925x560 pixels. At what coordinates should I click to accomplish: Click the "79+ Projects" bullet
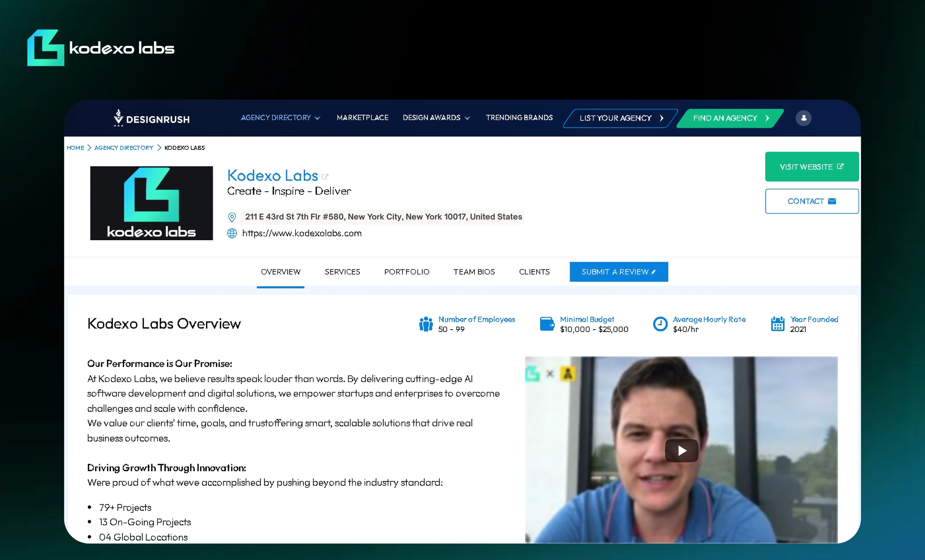125,508
